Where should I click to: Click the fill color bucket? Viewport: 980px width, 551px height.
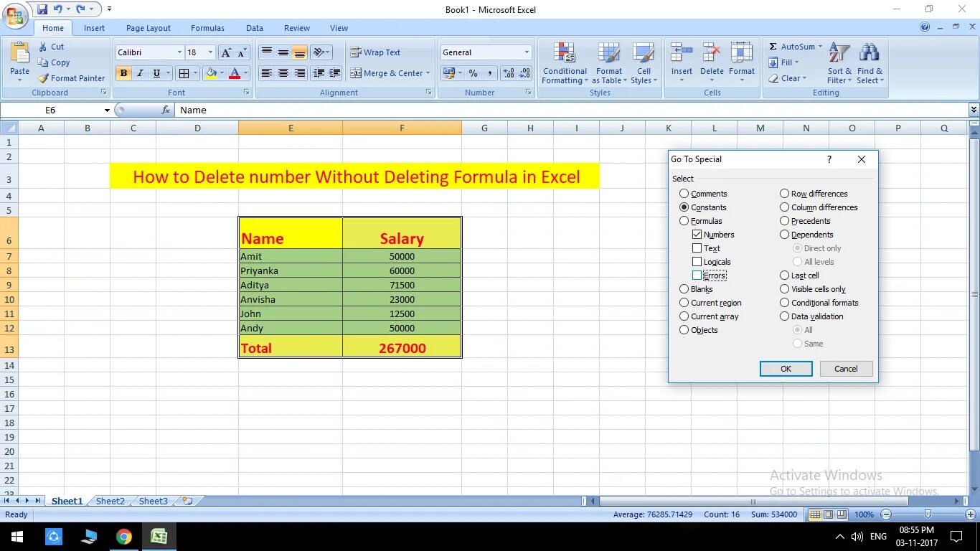coord(211,73)
